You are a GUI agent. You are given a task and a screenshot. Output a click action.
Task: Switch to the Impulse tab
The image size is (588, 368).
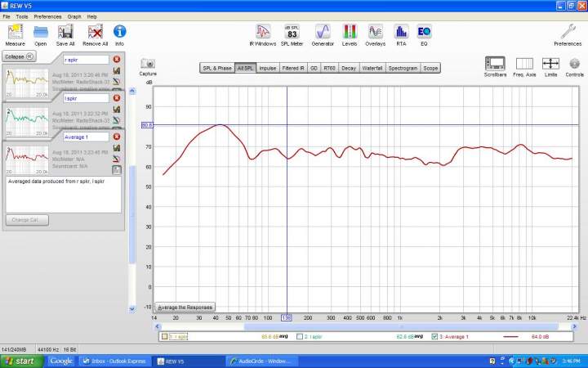(268, 68)
